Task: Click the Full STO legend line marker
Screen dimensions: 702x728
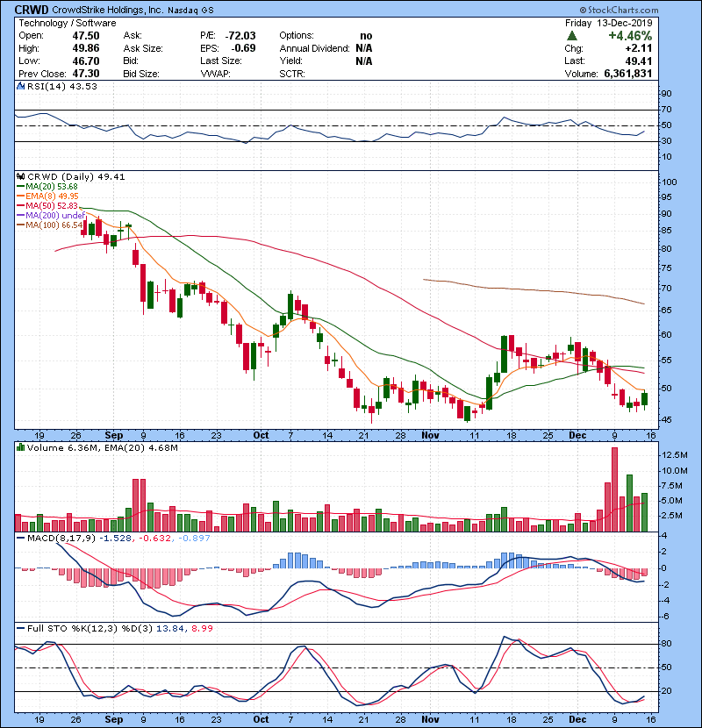Action: coord(20,629)
